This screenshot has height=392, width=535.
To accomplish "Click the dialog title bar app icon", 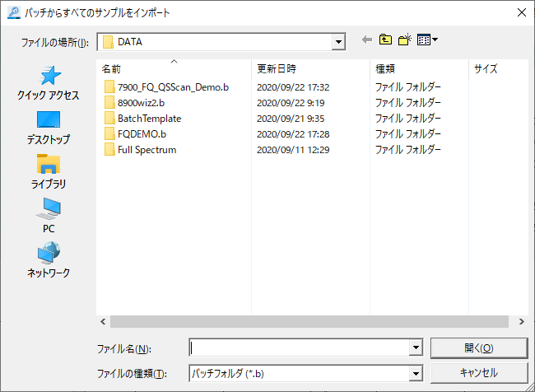I will coord(14,12).
